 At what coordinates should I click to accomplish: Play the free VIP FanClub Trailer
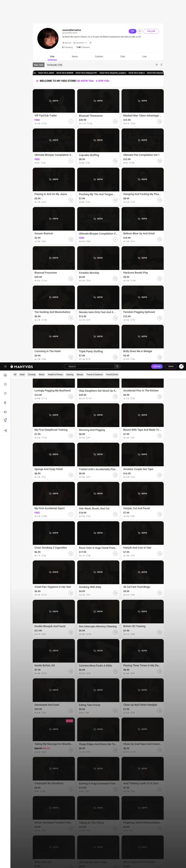pos(71,121)
